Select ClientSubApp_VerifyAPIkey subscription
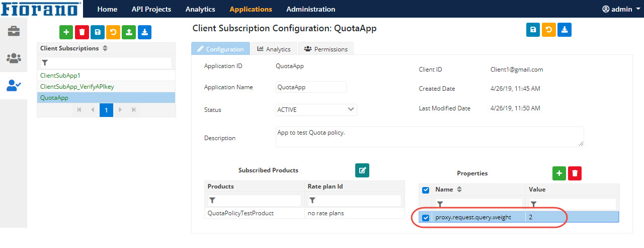Image resolution: width=644 pixels, height=248 pixels. click(x=106, y=87)
